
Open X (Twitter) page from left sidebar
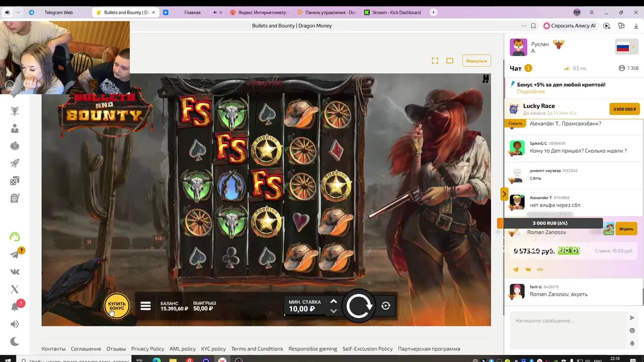15,289
